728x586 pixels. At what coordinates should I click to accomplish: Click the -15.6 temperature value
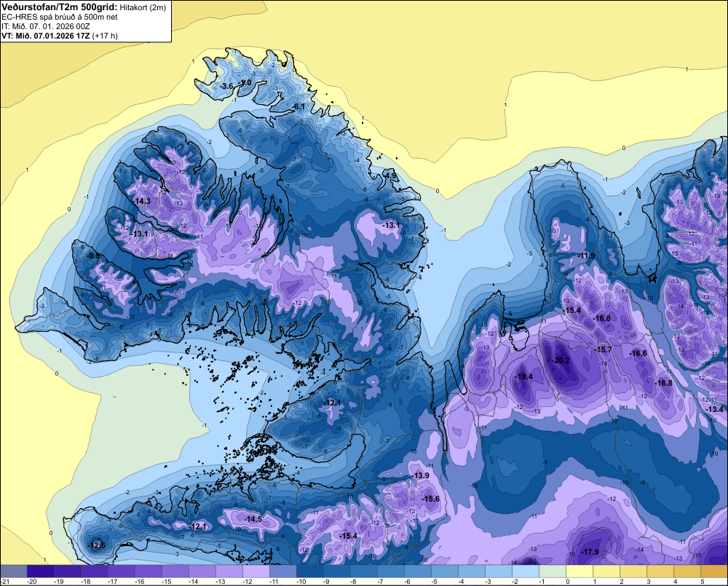point(430,498)
